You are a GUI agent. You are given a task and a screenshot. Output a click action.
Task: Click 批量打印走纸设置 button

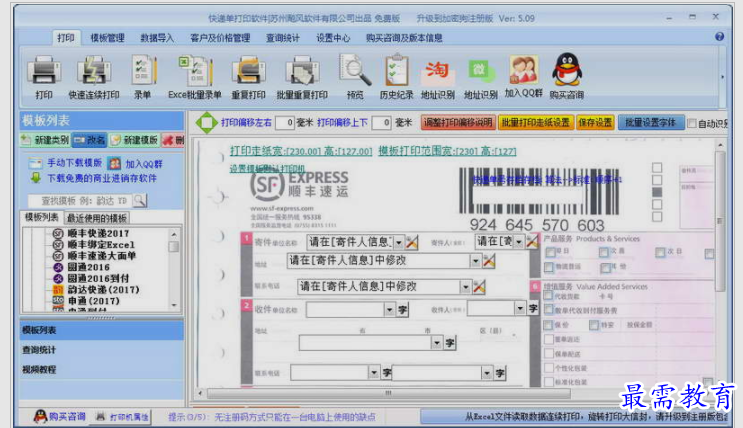(535, 123)
